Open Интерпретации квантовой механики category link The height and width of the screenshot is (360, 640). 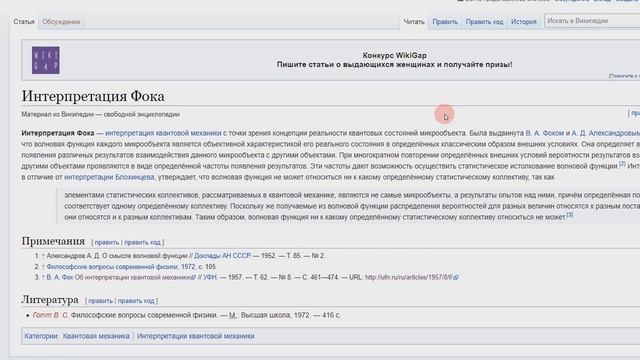click(x=196, y=336)
